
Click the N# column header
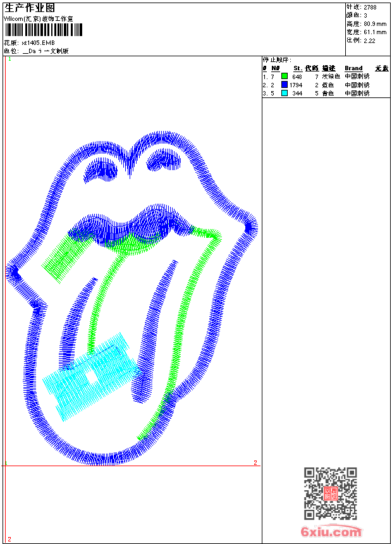click(276, 68)
